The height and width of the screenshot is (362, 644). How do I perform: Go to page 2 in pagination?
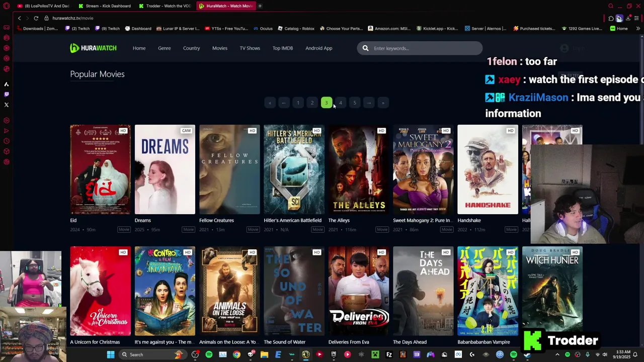coord(312,103)
